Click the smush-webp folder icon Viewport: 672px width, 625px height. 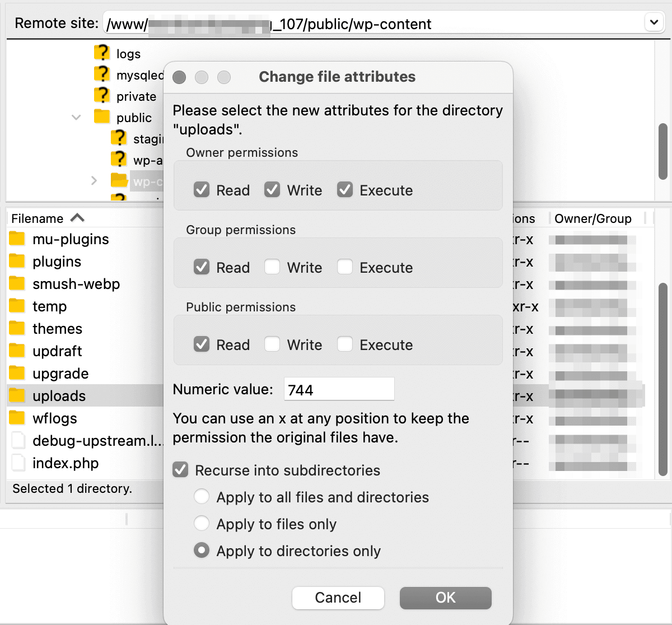click(17, 284)
